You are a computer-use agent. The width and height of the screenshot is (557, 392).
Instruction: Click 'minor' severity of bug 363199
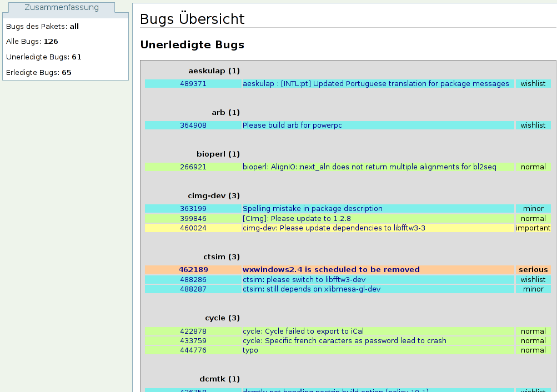tap(533, 208)
